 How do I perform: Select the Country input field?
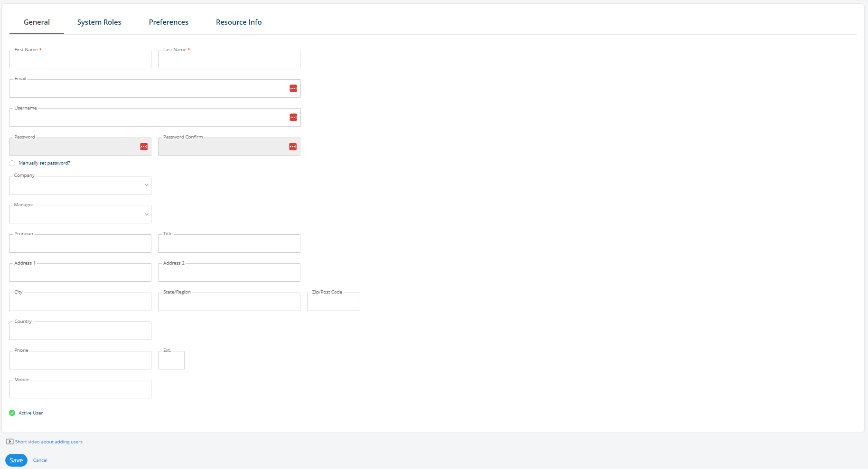(x=80, y=331)
